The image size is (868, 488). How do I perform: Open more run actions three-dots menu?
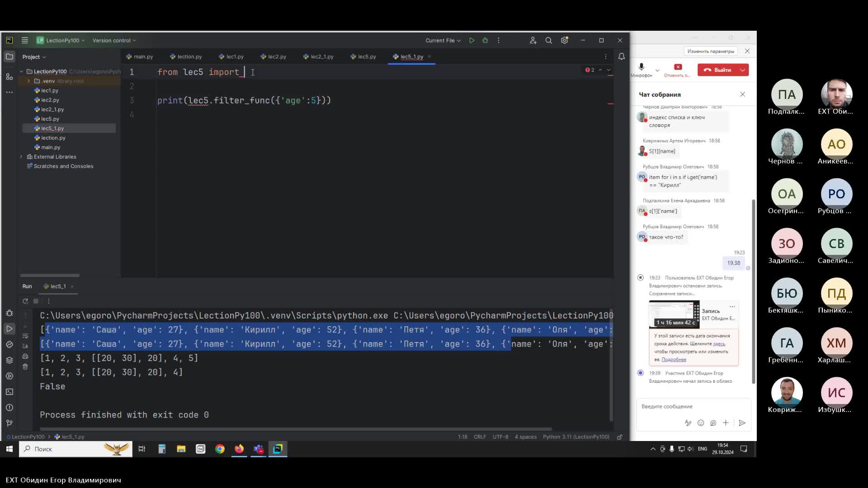[499, 40]
